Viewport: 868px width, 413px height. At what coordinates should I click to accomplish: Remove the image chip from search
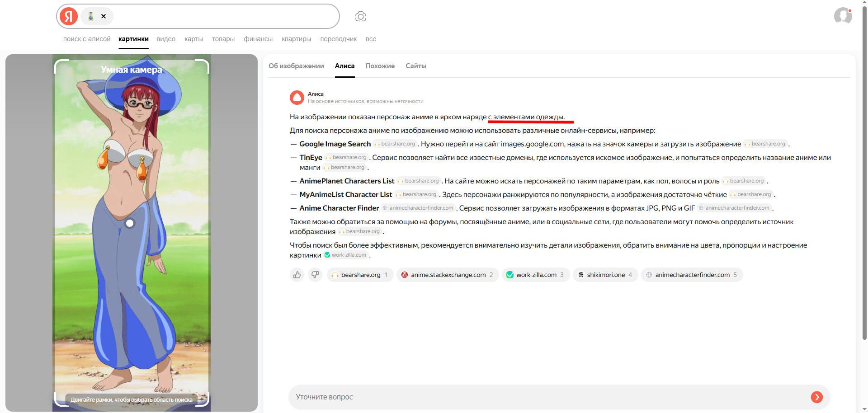pyautogui.click(x=104, y=16)
